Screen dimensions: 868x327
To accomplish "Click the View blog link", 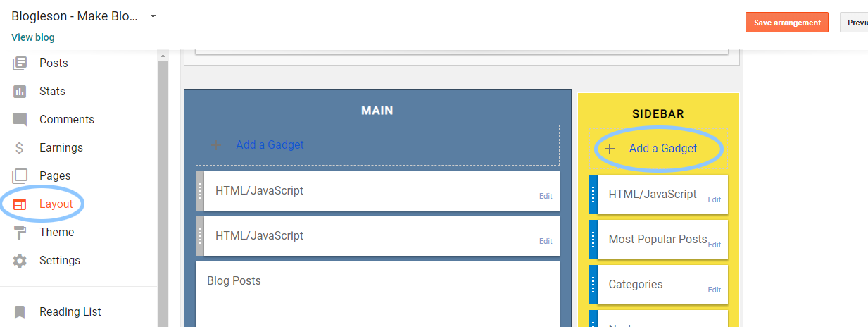I will (33, 37).
